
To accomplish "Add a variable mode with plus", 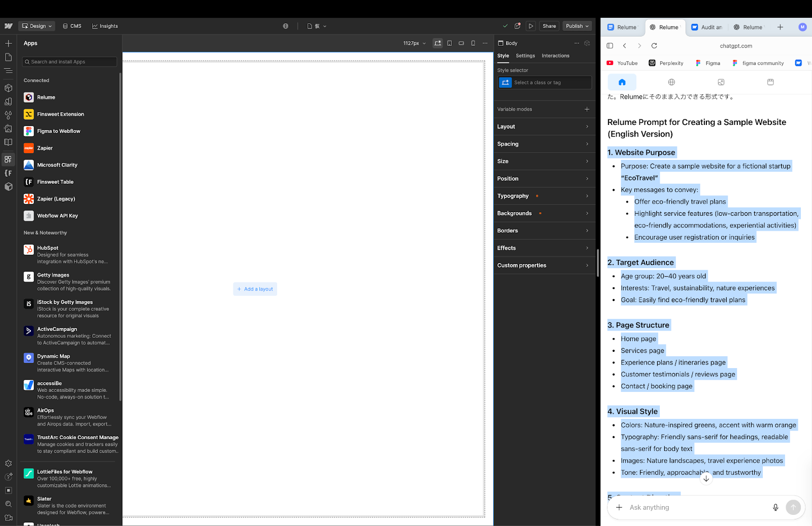I will click(x=587, y=109).
